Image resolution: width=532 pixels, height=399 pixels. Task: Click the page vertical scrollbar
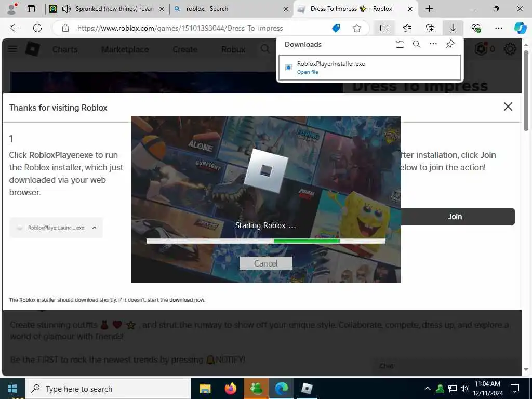[x=526, y=90]
